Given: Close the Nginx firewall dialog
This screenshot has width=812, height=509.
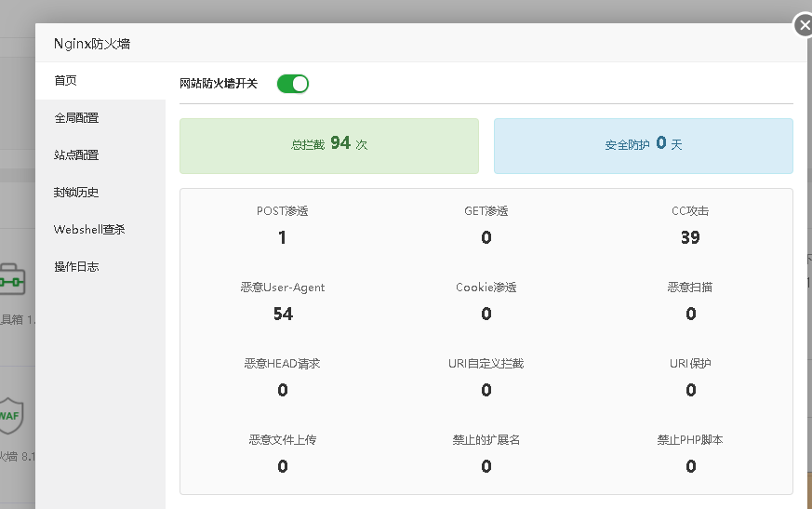Looking at the screenshot, I should click(x=803, y=26).
